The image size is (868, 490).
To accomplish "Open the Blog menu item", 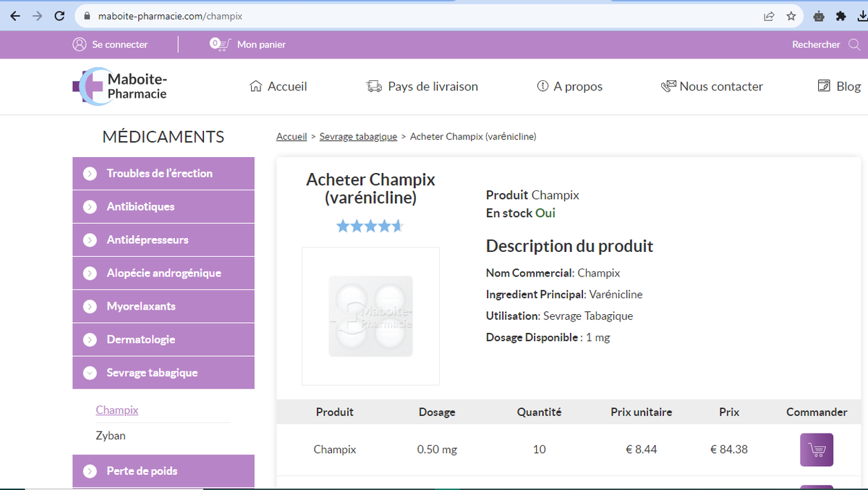I will pos(839,86).
